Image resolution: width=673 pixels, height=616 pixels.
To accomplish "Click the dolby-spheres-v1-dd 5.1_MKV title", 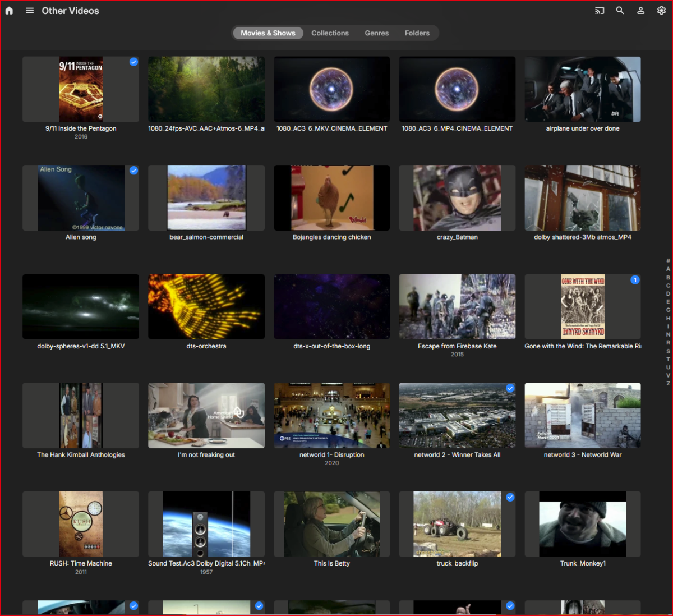I will pos(81,346).
